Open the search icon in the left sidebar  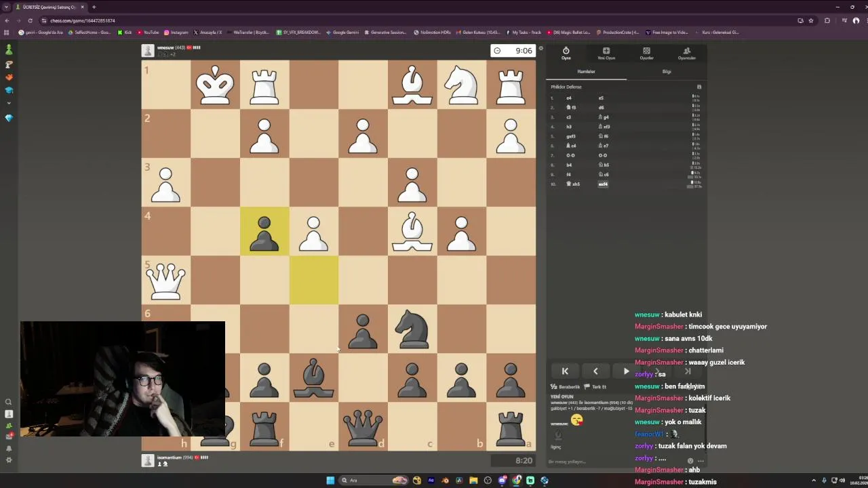click(x=9, y=402)
